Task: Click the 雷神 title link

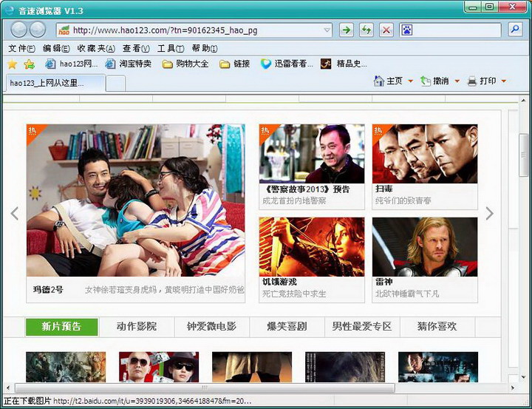Action: pyautogui.click(x=383, y=282)
